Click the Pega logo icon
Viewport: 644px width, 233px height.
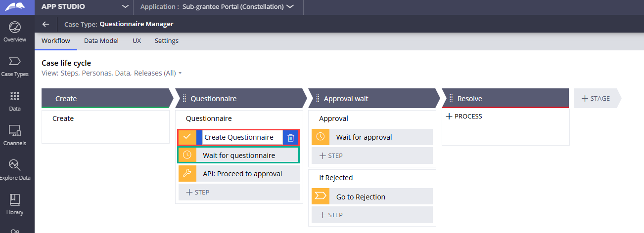pos(17,7)
